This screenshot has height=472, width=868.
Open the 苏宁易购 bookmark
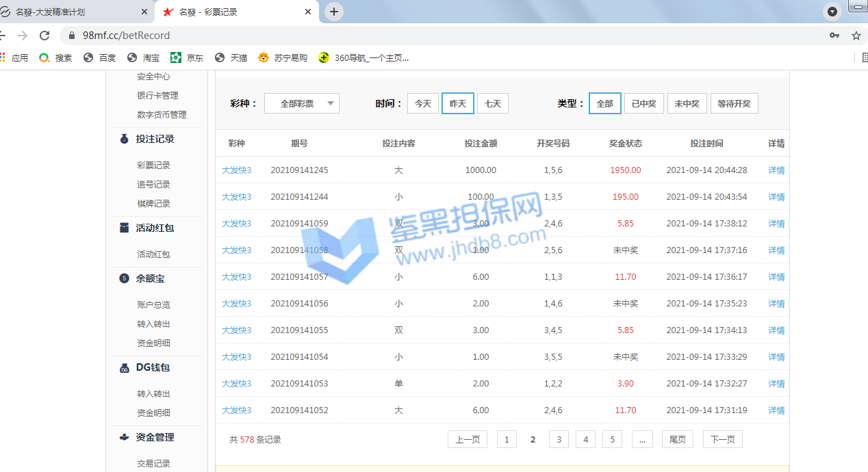pos(283,58)
